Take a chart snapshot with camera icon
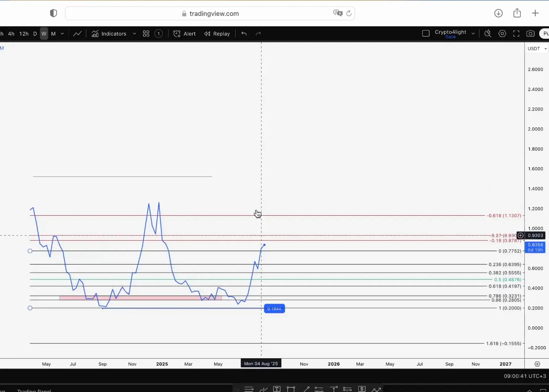The image size is (549, 392). click(530, 34)
